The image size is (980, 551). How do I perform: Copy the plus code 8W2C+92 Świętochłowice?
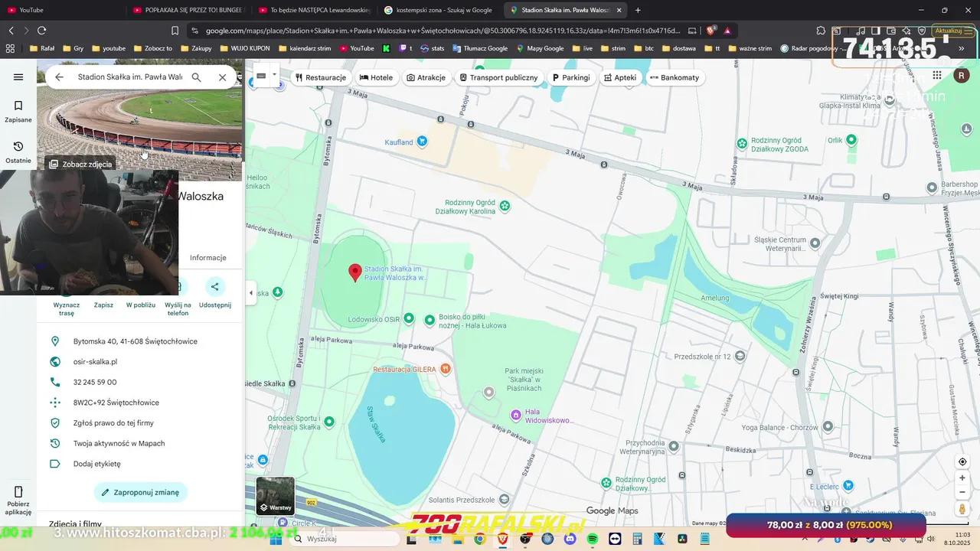click(139, 403)
